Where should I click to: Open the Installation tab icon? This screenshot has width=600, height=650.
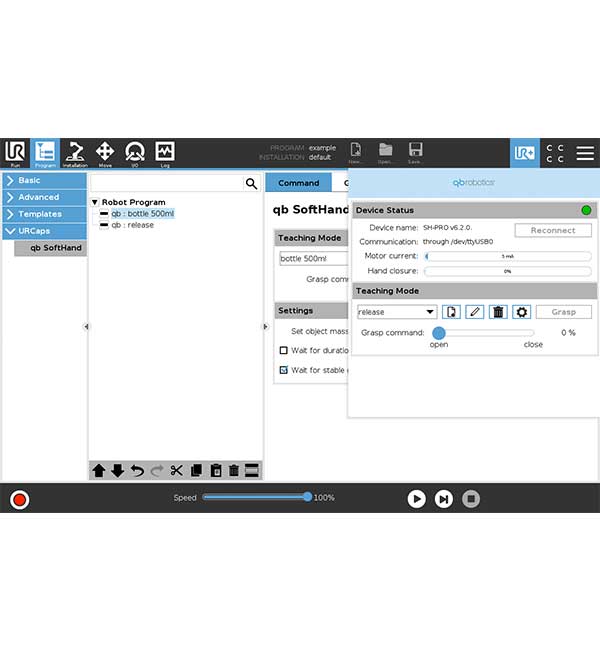pyautogui.click(x=75, y=153)
